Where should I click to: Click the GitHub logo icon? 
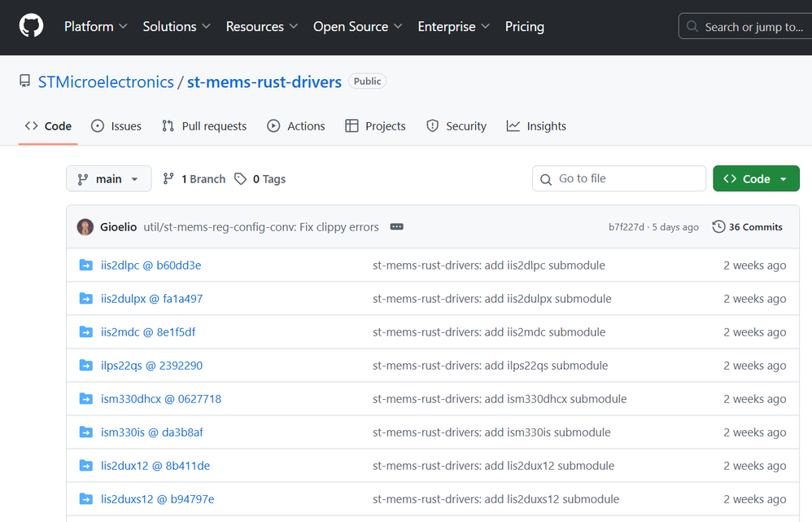31,25
